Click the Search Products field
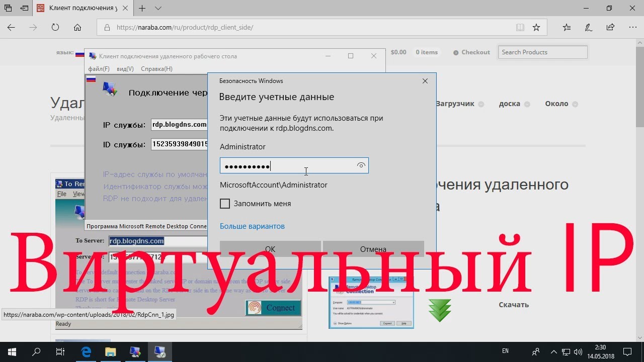Image resolution: width=644 pixels, height=362 pixels. coord(543,52)
